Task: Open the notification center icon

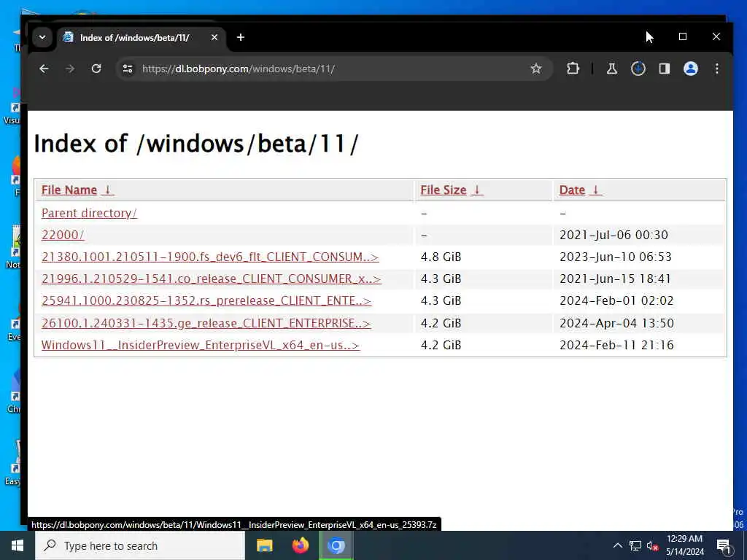Action: pyautogui.click(x=724, y=545)
